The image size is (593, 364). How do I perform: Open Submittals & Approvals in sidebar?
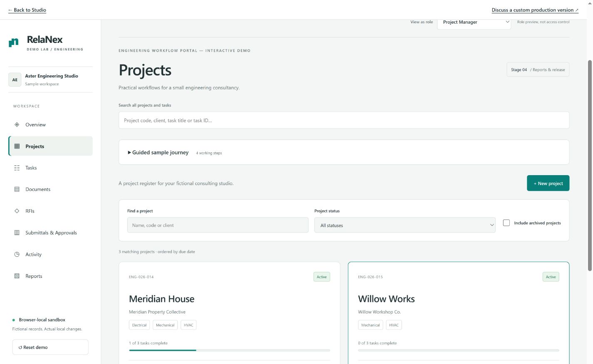(50, 233)
